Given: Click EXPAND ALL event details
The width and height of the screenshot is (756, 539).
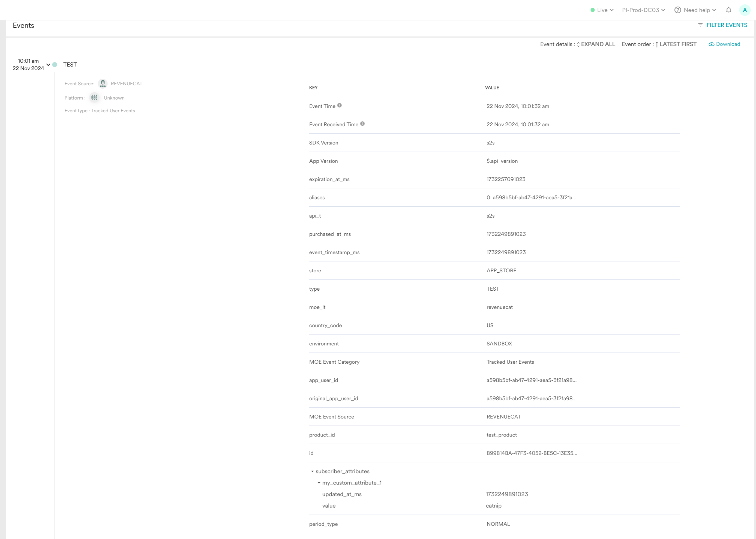Looking at the screenshot, I should pyautogui.click(x=598, y=44).
